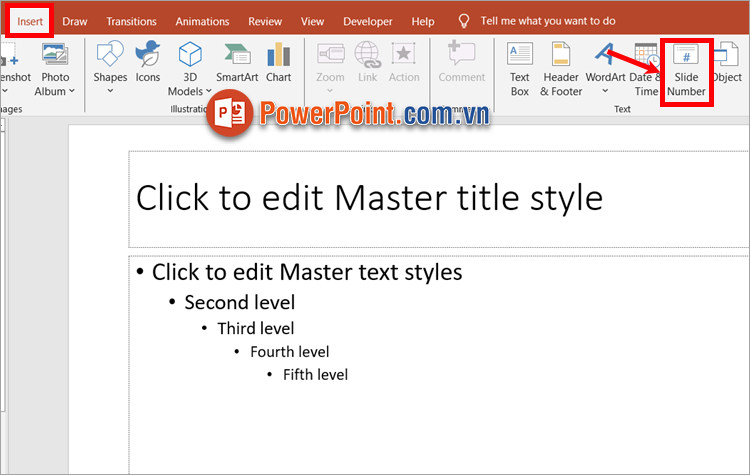
Task: Insert WordArt
Action: tap(605, 68)
